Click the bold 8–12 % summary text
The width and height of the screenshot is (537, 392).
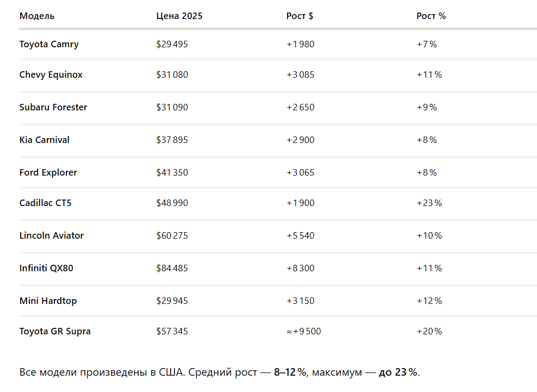click(290, 372)
